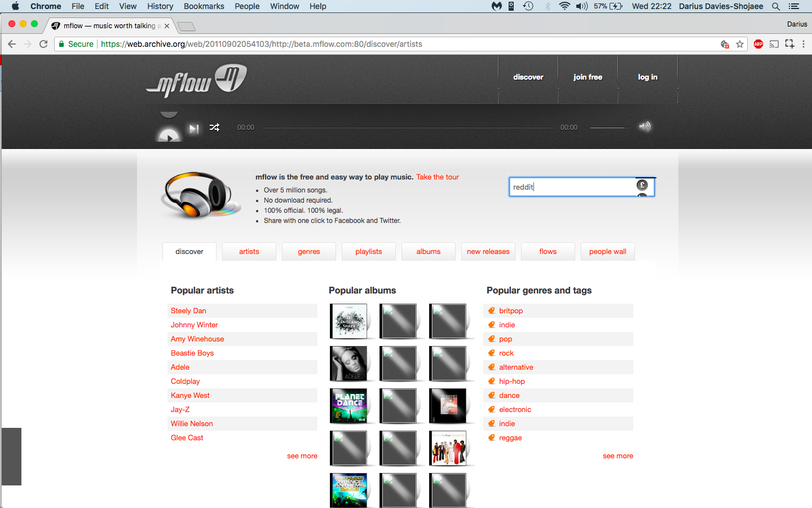
Task: Switch to the people wall tab
Action: 608,252
